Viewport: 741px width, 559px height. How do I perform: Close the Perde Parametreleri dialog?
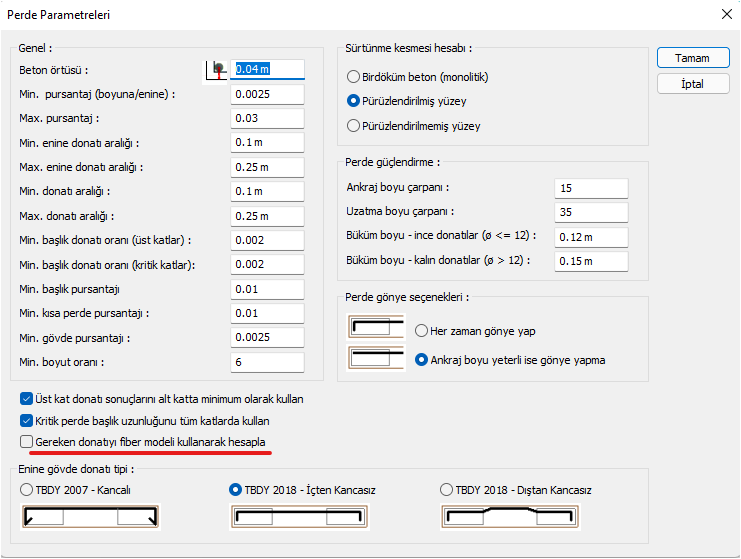[726, 15]
